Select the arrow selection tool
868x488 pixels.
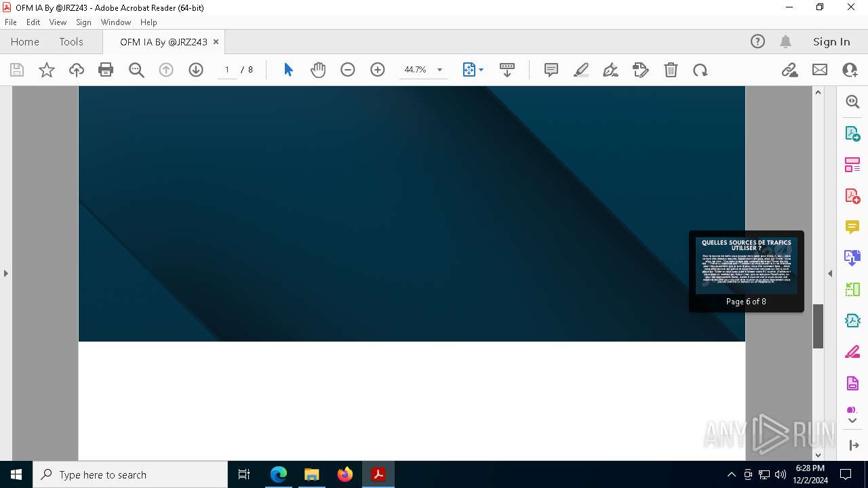pos(288,70)
